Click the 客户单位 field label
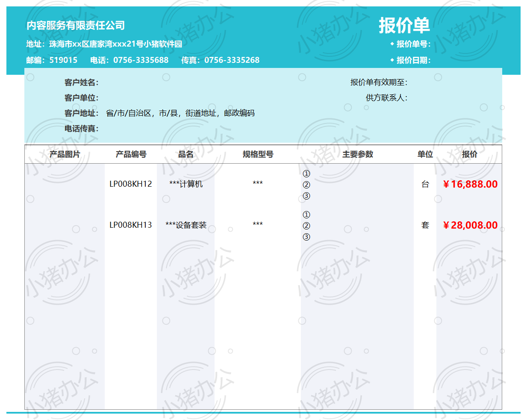The image size is (527, 420). point(81,98)
